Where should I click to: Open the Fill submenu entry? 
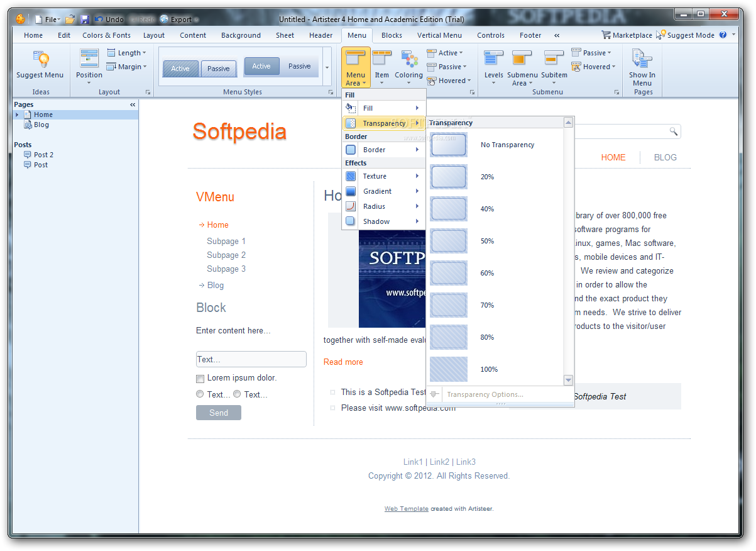(x=384, y=108)
